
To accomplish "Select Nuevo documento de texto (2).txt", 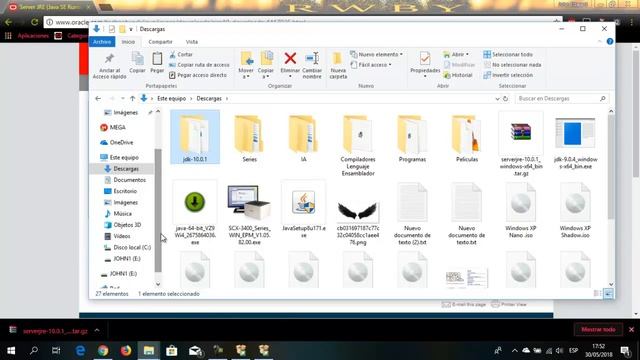I will pyautogui.click(x=412, y=213).
